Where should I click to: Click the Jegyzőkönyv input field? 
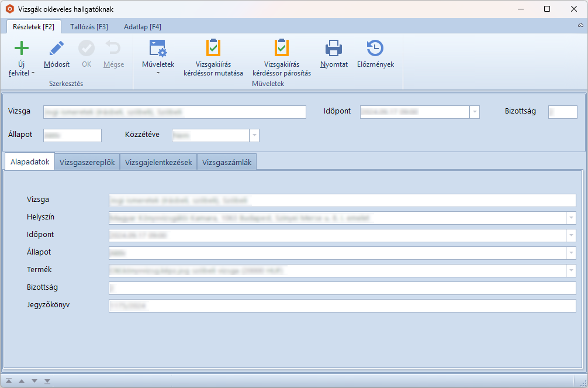pyautogui.click(x=342, y=305)
